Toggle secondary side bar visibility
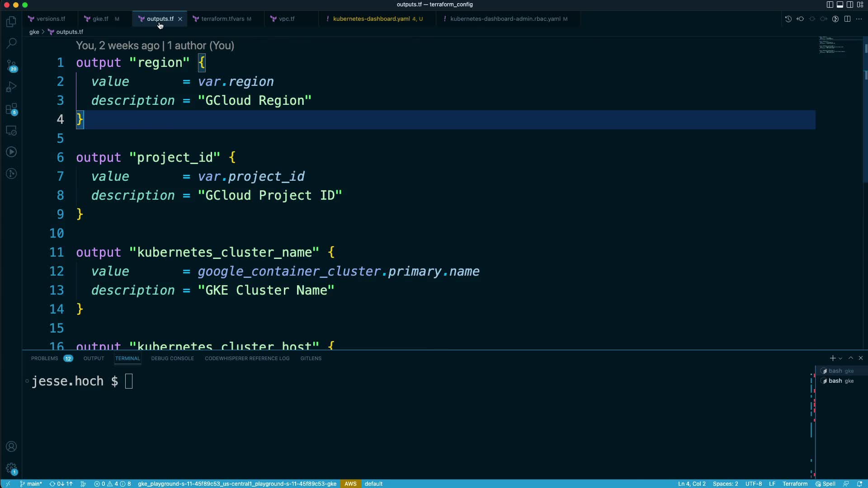Viewport: 868px width, 488px height. 849,5
